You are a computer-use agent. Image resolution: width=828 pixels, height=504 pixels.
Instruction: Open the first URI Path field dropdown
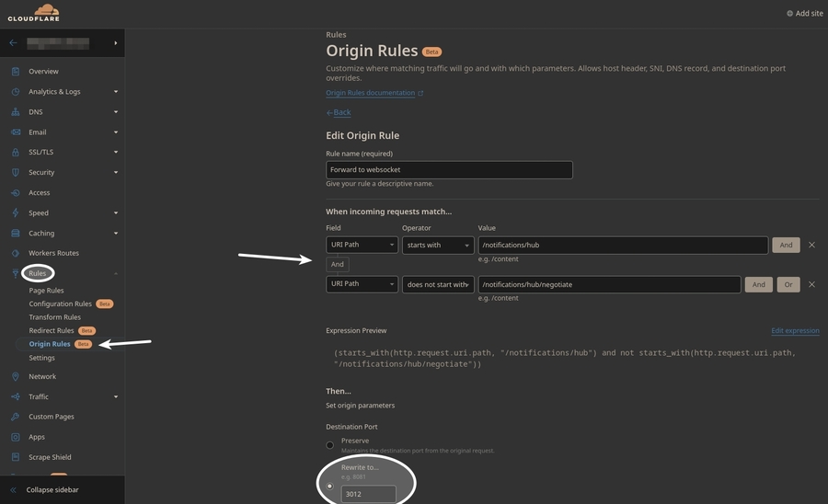click(x=362, y=246)
